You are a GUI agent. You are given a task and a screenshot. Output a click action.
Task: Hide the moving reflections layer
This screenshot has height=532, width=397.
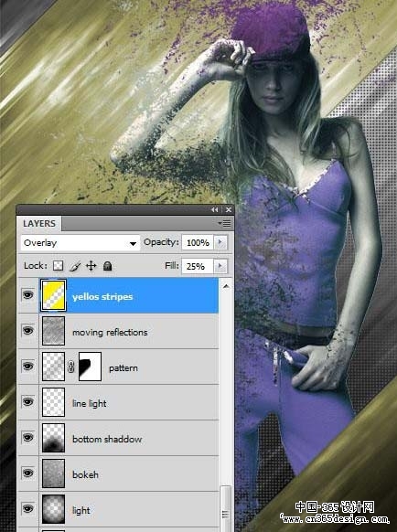tap(27, 330)
